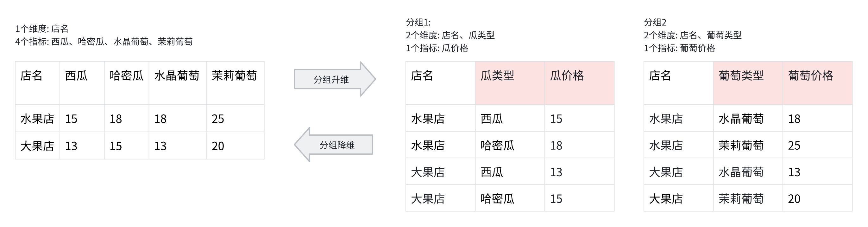Click the pink 葡萄价格 column header
This screenshot has height=227, width=868.
point(817,83)
